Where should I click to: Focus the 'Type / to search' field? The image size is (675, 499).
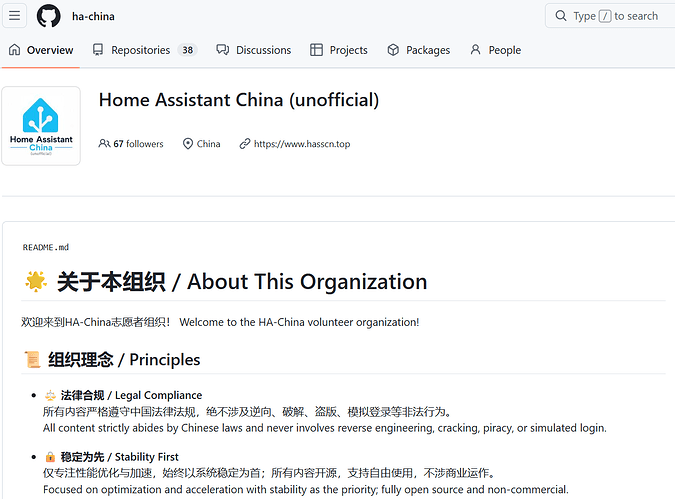[x=610, y=16]
